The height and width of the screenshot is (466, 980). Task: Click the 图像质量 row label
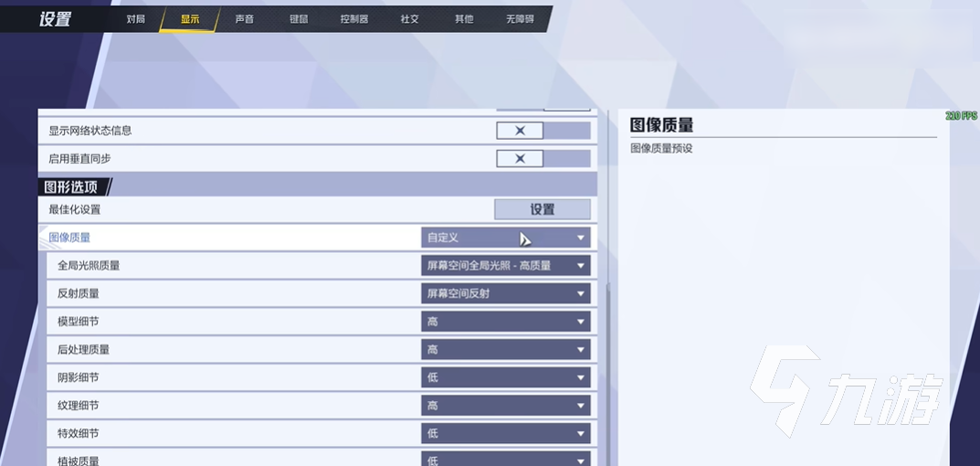pyautogui.click(x=69, y=238)
